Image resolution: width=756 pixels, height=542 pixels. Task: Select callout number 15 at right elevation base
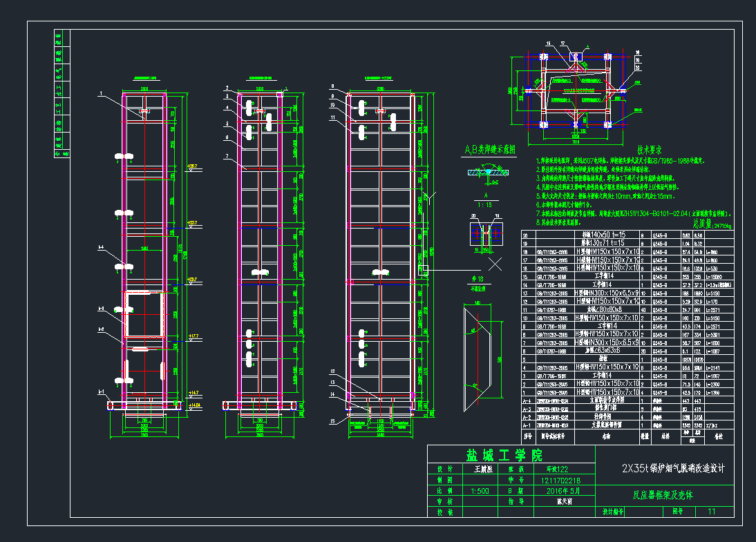[x=332, y=420]
